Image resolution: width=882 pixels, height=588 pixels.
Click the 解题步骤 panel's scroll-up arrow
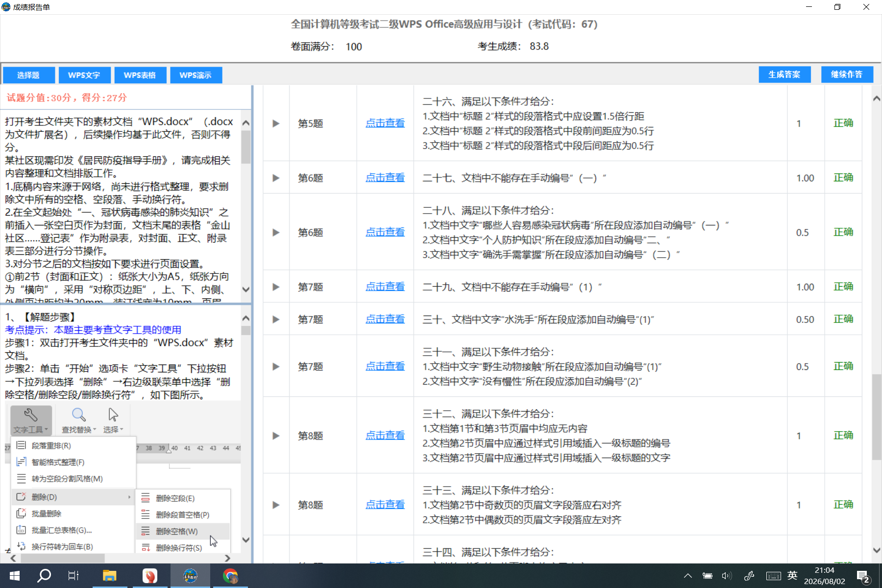[x=246, y=318]
